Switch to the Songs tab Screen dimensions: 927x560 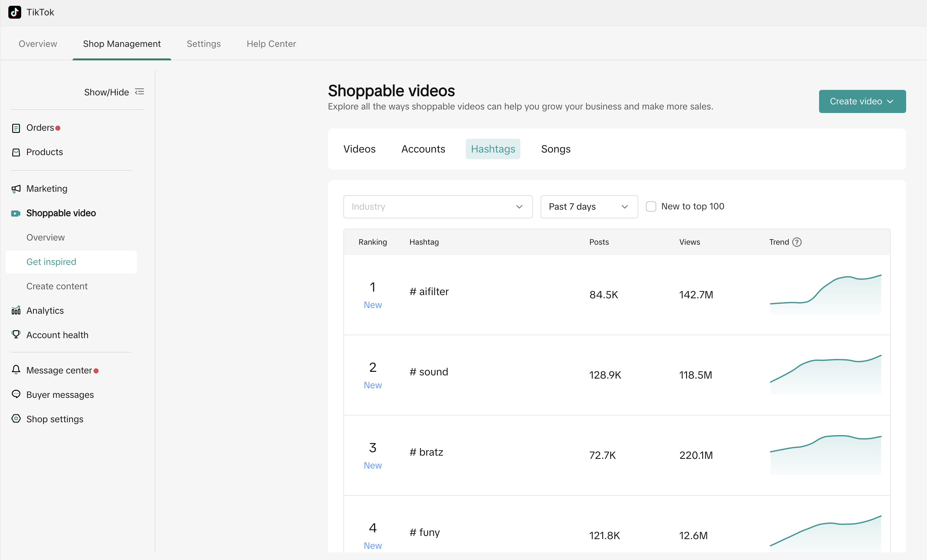coord(555,149)
